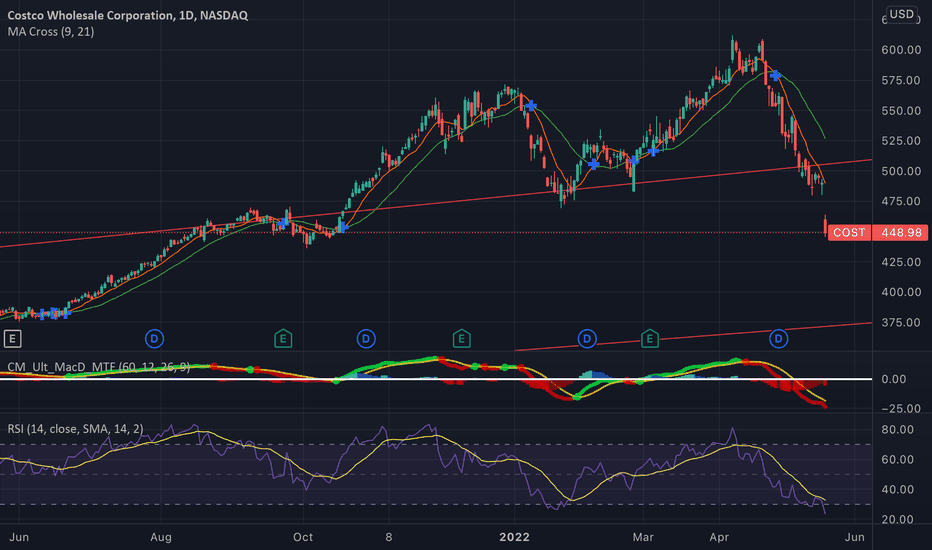The height and width of the screenshot is (550, 932).
Task: Click the Mar label on time axis
Action: pos(643,538)
